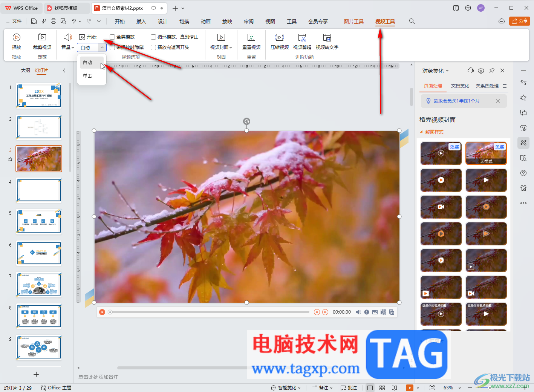Click the Save icon in quick toolbar

[x=34, y=21]
